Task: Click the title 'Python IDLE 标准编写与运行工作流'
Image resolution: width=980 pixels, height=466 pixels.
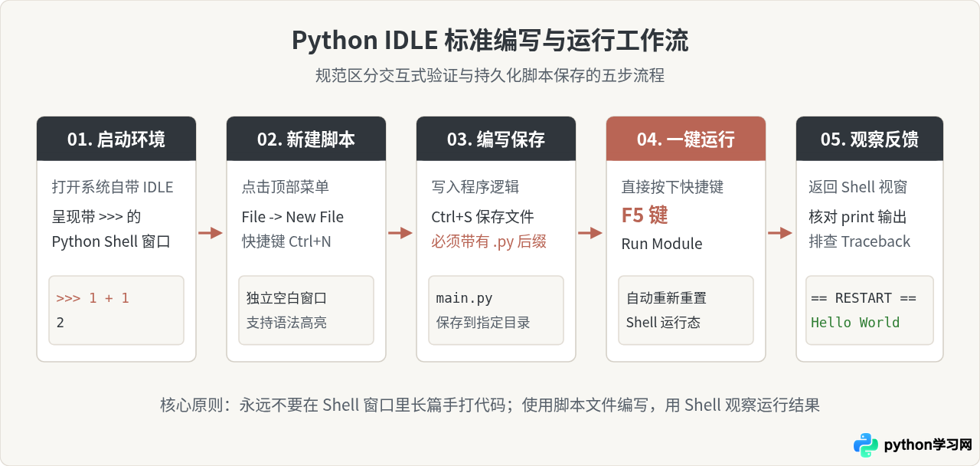Action: [x=490, y=41]
